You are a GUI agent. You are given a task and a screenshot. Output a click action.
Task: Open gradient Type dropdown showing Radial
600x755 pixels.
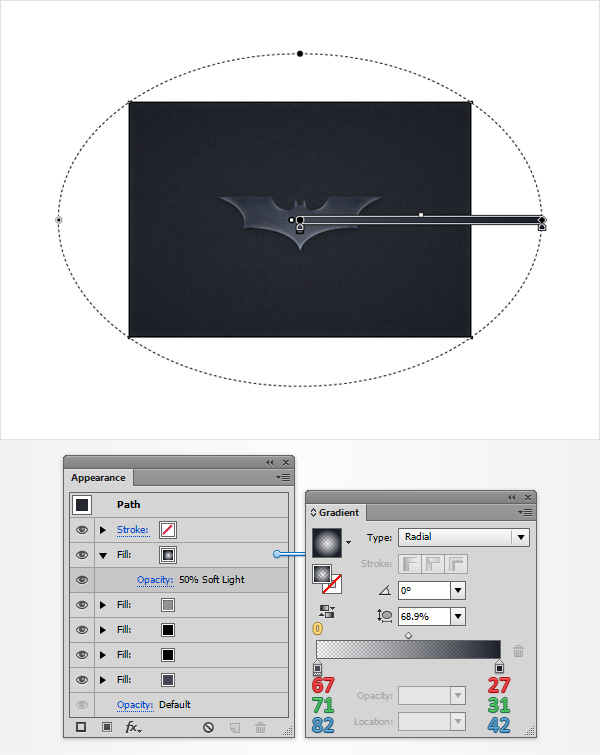464,537
